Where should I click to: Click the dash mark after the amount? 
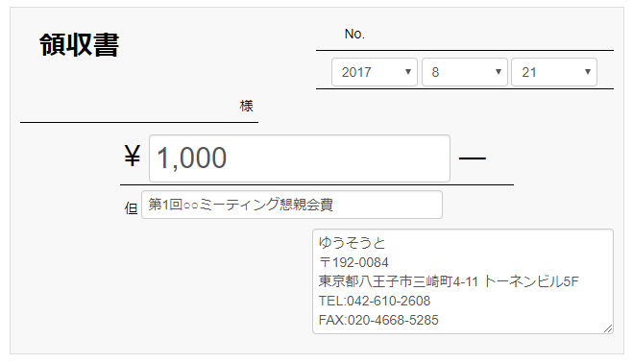tap(473, 158)
